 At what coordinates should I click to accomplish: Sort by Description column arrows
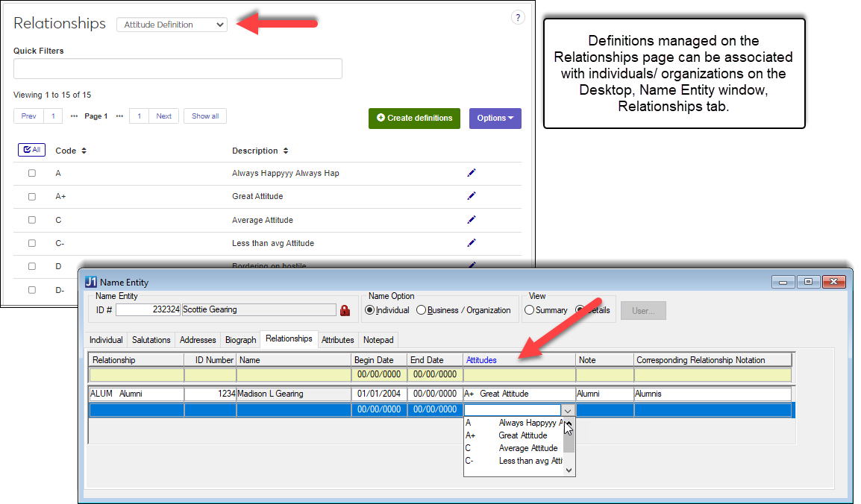click(x=285, y=151)
